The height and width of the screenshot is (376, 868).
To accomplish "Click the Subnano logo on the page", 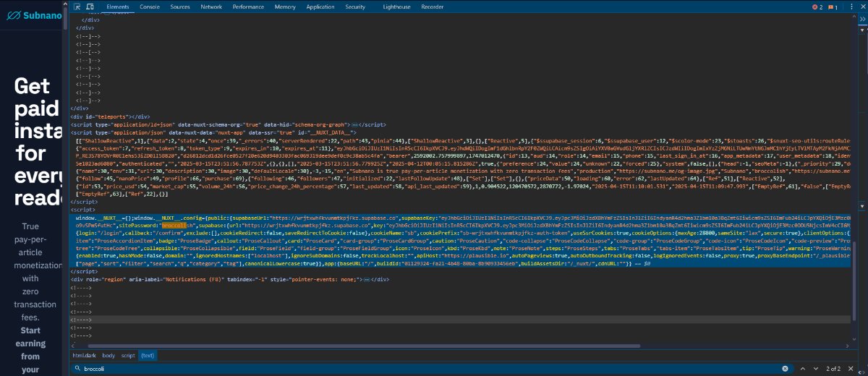I will coord(33,15).
